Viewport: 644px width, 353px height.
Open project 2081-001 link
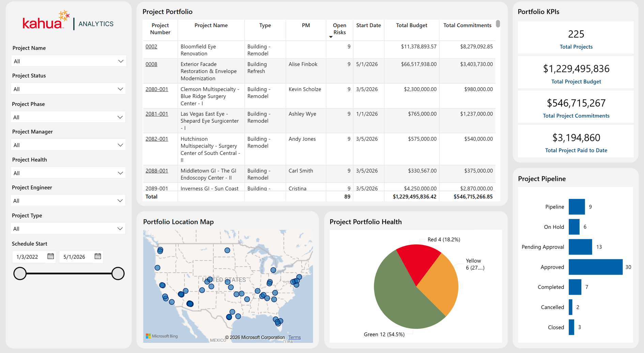coord(157,114)
